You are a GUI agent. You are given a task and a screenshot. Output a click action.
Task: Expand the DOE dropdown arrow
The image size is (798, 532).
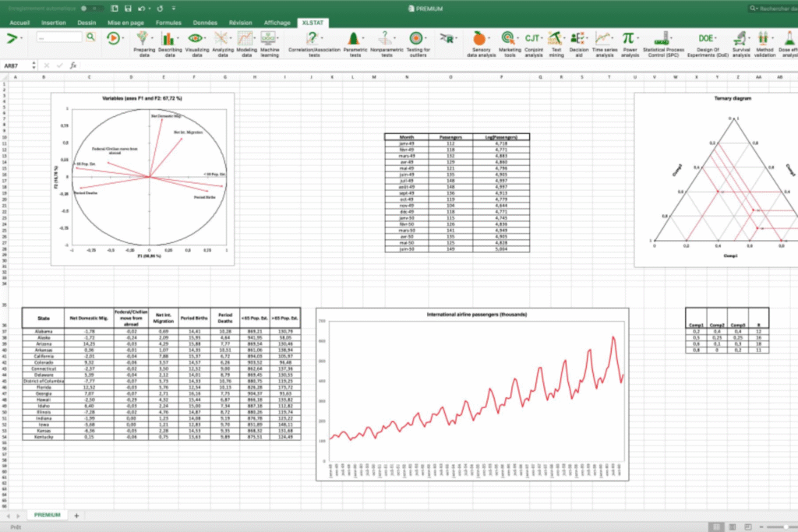(x=715, y=38)
